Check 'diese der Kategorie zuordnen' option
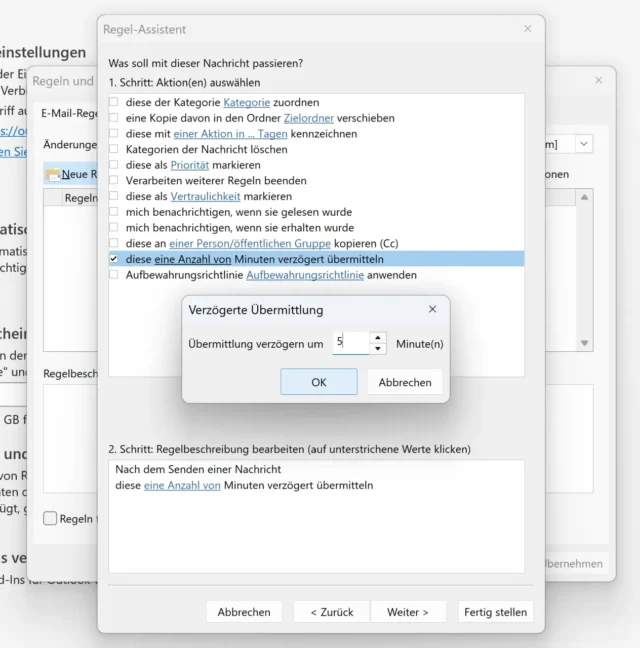Viewport: 640px width, 648px height. pos(114,102)
